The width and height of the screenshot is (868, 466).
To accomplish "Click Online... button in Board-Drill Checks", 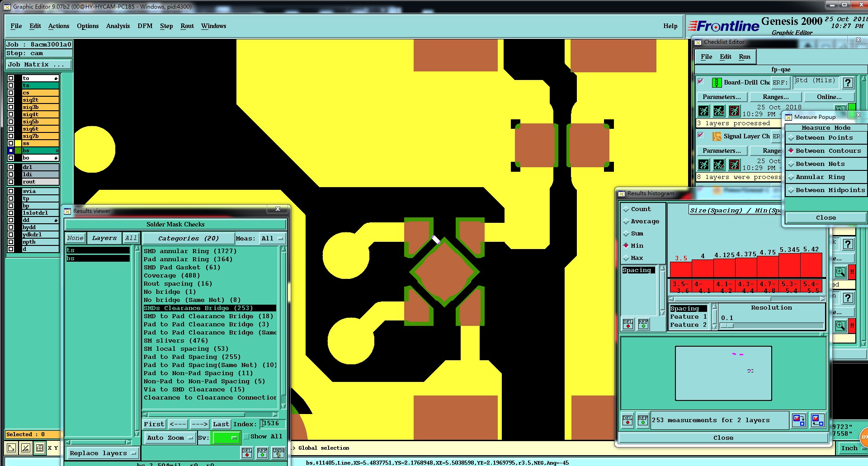I will click(x=829, y=97).
